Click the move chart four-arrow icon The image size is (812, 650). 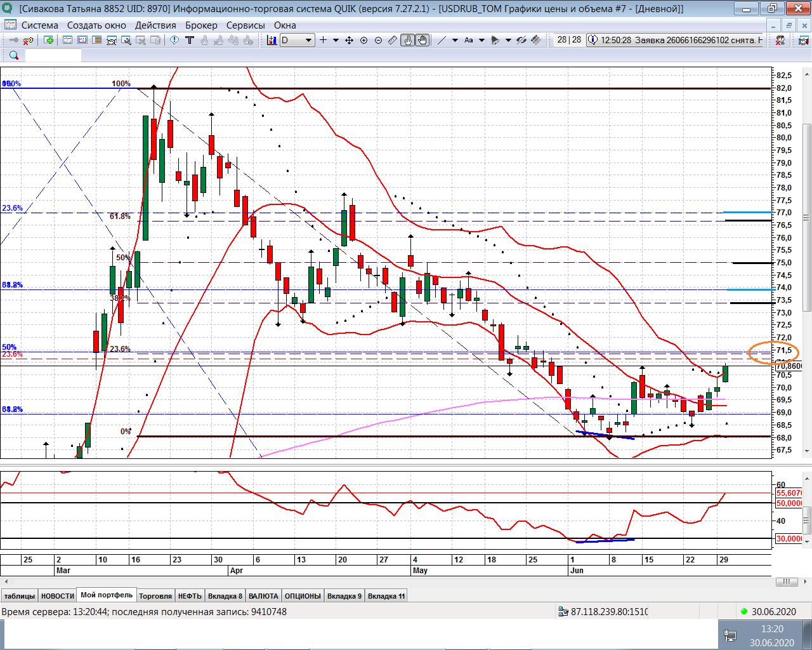[x=349, y=40]
